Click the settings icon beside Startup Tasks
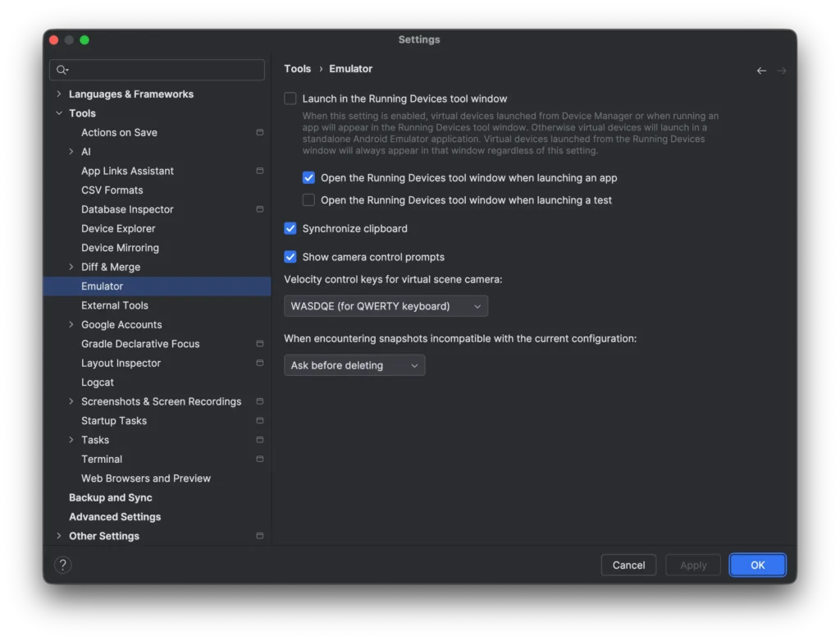Screen dimensions: 840x641 [259, 420]
